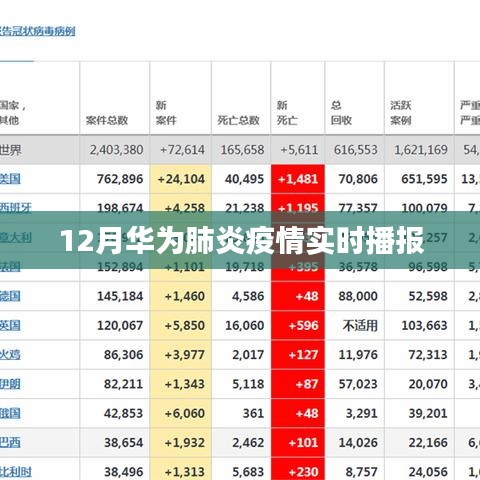Click the 冠状病毒病例 link at top
The width and height of the screenshot is (480, 480).
point(37,32)
